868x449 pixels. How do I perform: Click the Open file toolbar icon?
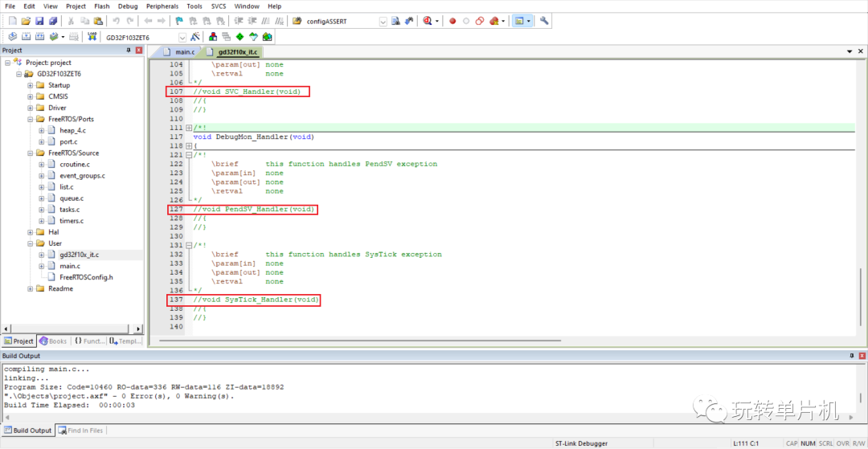(26, 21)
